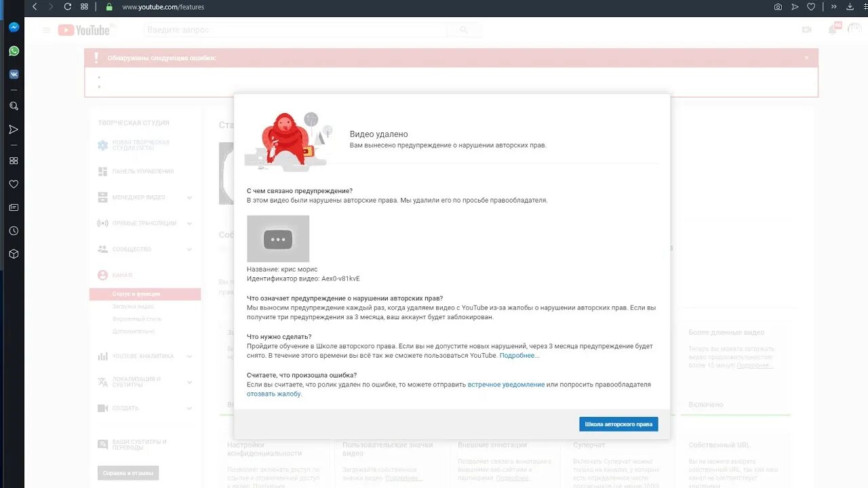The image size is (868, 488).
Task: Click the video title text Название: крис морис
Action: pyautogui.click(x=282, y=269)
